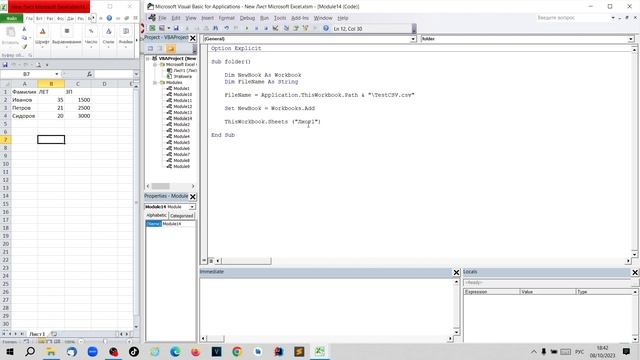Click the Excel Styles group button
The width and height of the screenshot is (640, 360).
tap(108, 37)
